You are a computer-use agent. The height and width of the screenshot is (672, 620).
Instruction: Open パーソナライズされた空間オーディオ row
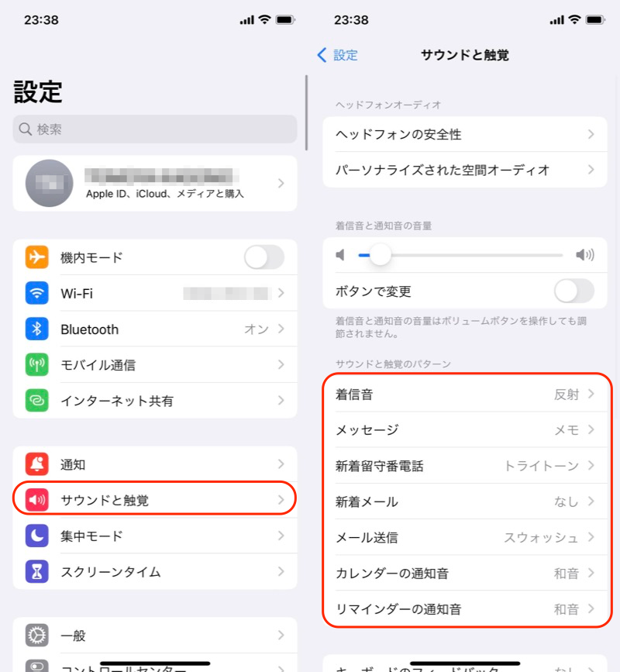point(465,170)
